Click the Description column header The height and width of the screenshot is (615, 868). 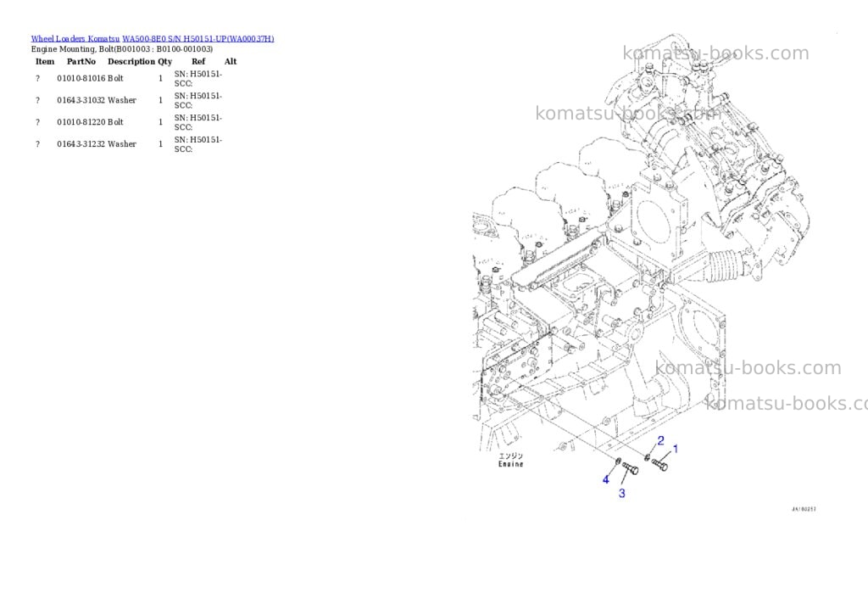click(131, 61)
